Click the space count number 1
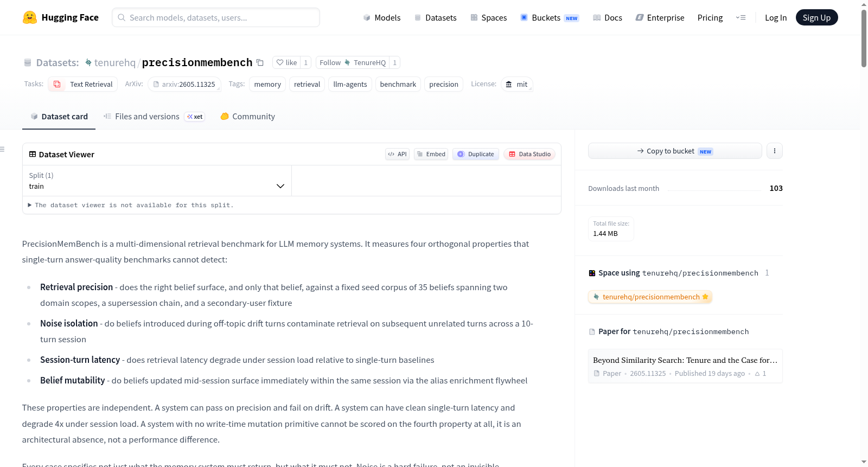Image resolution: width=868 pixels, height=467 pixels. coord(767,273)
